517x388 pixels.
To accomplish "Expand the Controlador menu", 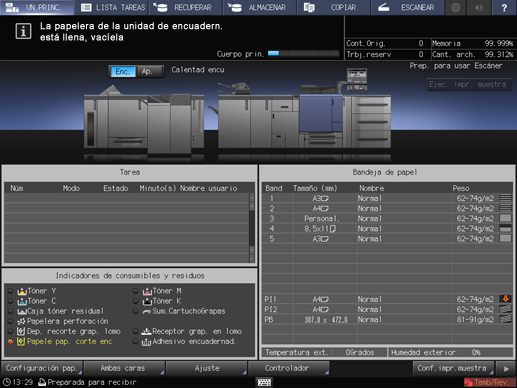I will coord(288,368).
